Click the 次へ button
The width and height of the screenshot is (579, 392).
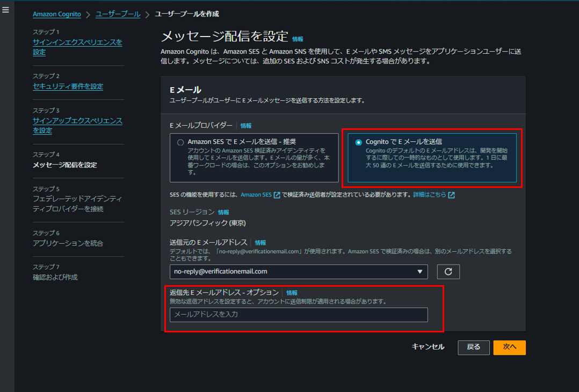click(x=509, y=347)
